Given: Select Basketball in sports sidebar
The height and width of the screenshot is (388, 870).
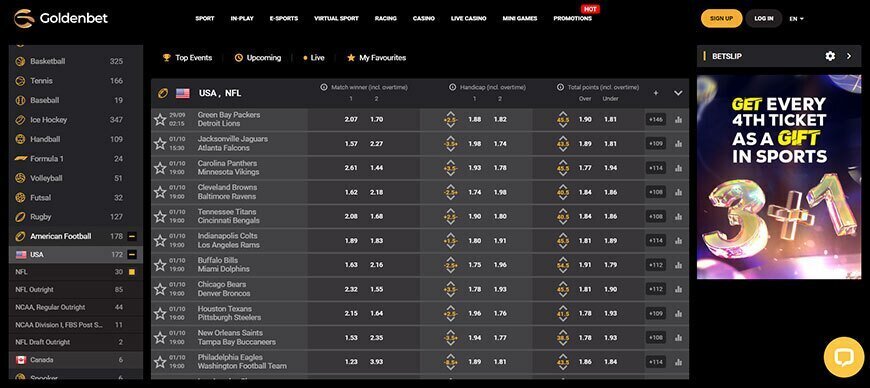Looking at the screenshot, I should 75,61.
